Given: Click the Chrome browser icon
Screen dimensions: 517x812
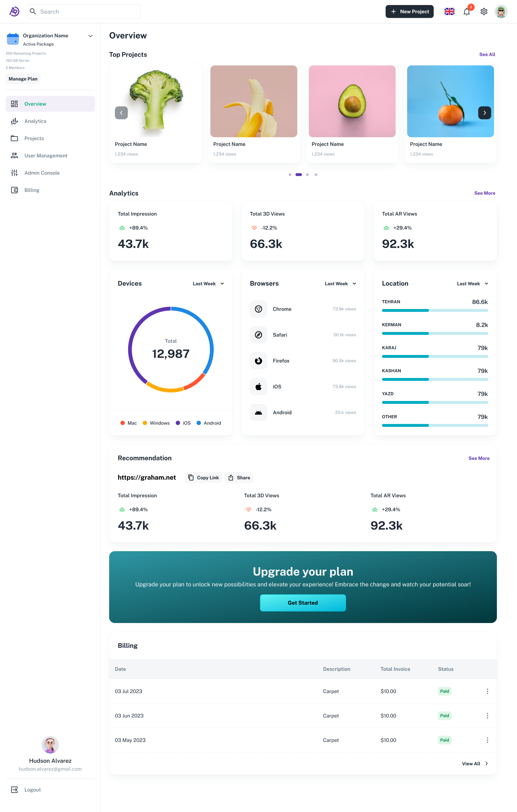Looking at the screenshot, I should pos(258,309).
